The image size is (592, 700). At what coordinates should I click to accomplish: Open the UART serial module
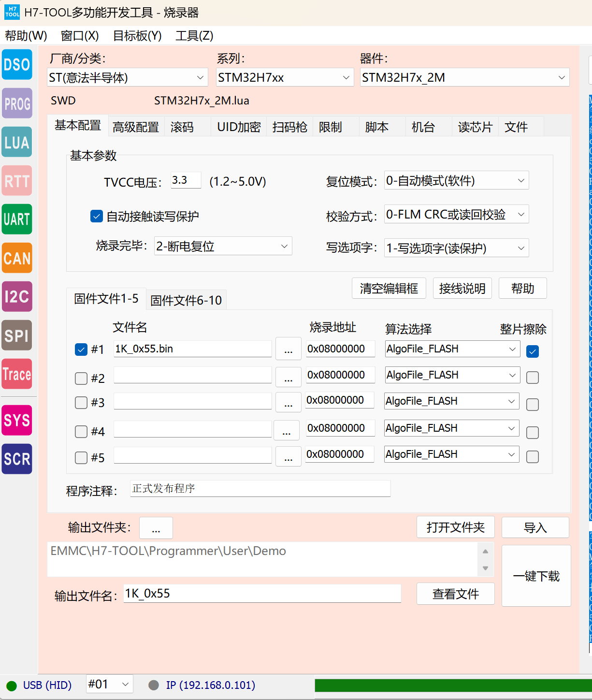pyautogui.click(x=17, y=219)
